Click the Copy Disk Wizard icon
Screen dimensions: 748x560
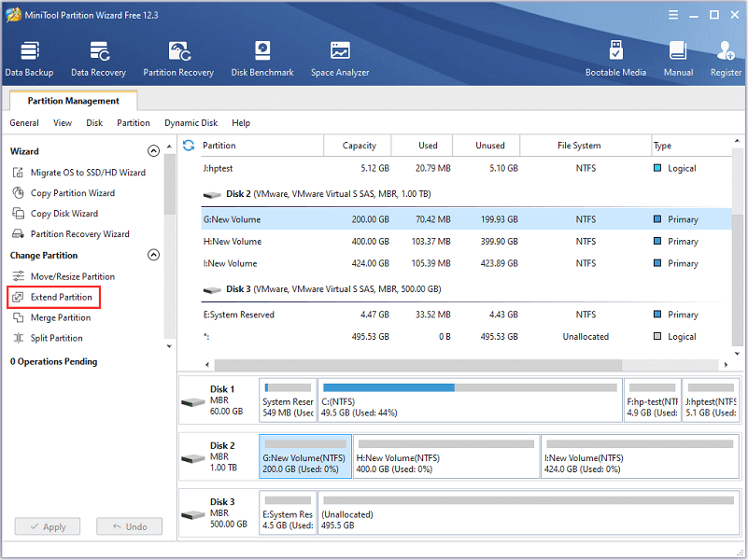[x=18, y=214]
